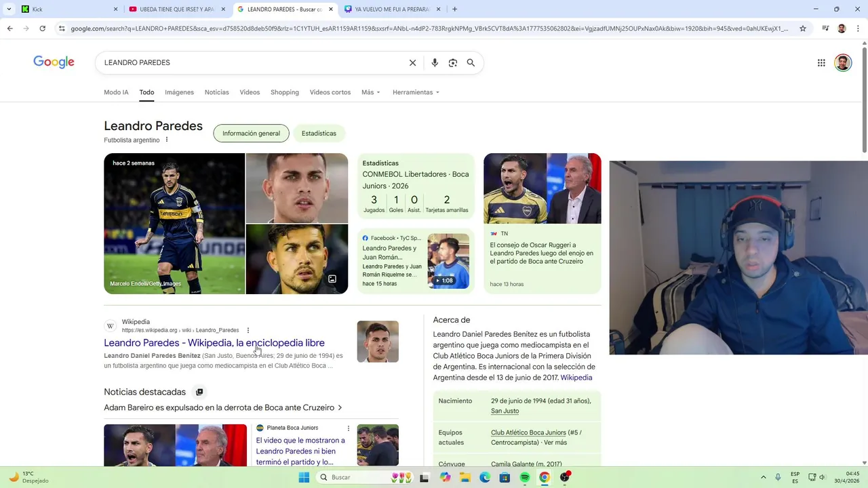868x488 pixels.
Task: Clear the search box with the X icon
Action: (412, 62)
